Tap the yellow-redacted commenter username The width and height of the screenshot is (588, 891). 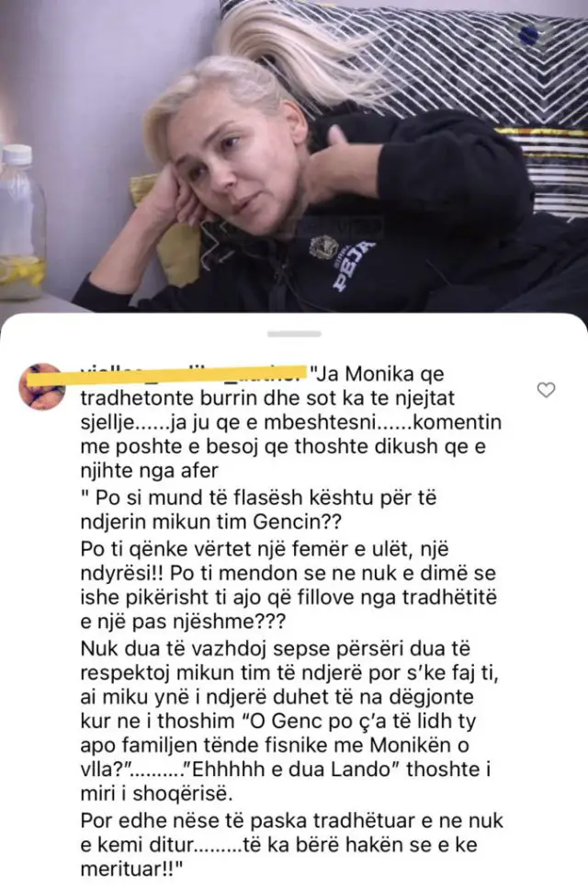pyautogui.click(x=192, y=373)
